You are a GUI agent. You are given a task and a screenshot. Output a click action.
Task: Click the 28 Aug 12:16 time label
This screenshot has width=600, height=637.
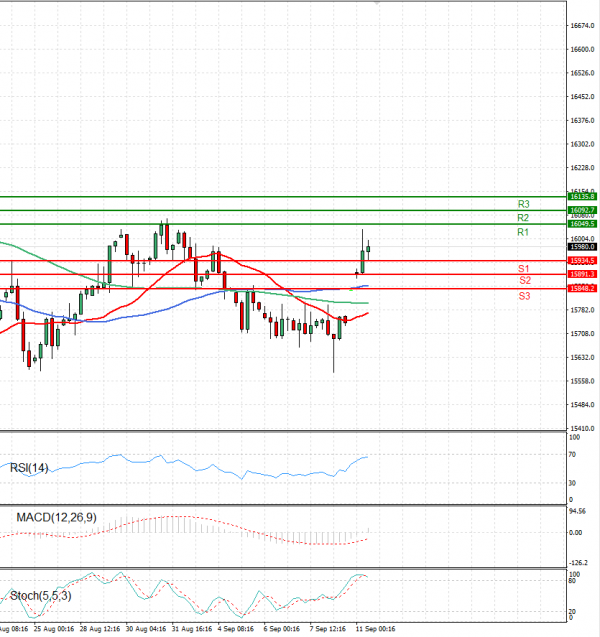coord(100,629)
